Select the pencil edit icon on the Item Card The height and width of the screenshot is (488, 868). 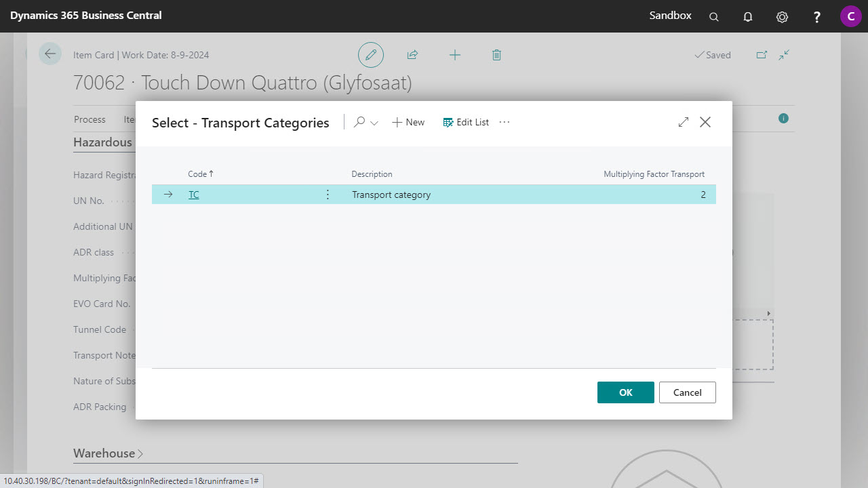[x=370, y=55]
